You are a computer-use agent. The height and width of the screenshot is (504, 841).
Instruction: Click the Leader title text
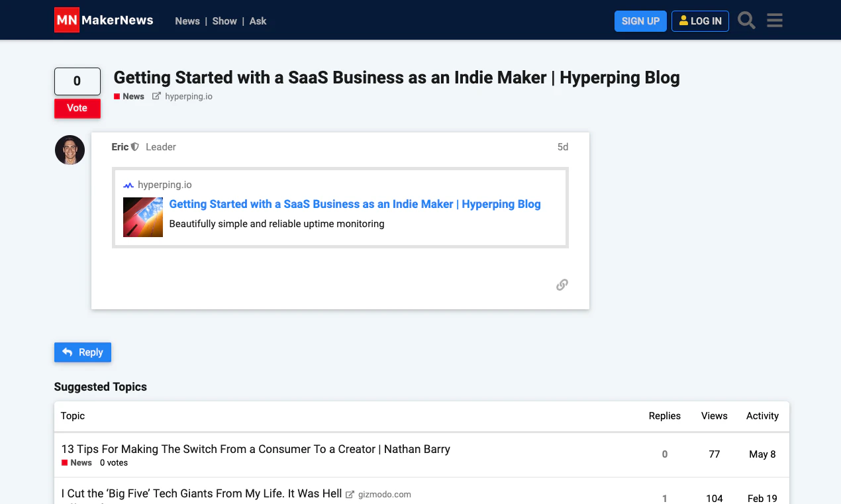(161, 147)
